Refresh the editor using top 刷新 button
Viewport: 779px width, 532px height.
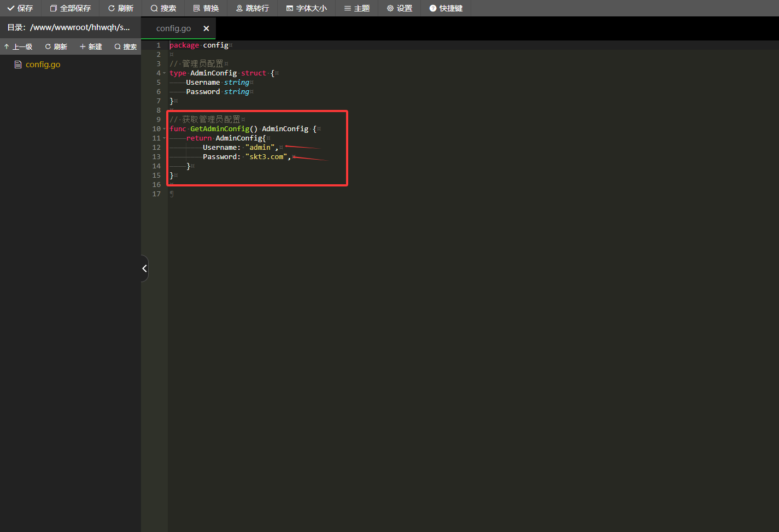[121, 8]
